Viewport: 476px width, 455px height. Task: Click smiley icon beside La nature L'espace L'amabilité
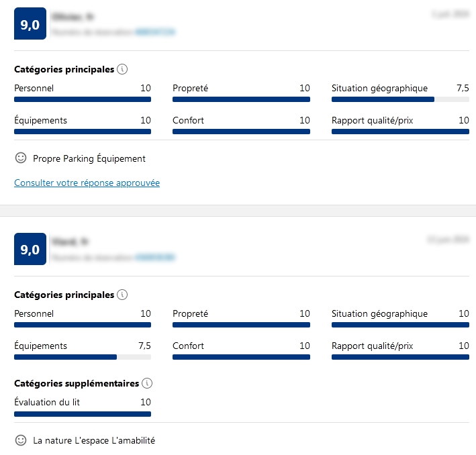point(21,440)
